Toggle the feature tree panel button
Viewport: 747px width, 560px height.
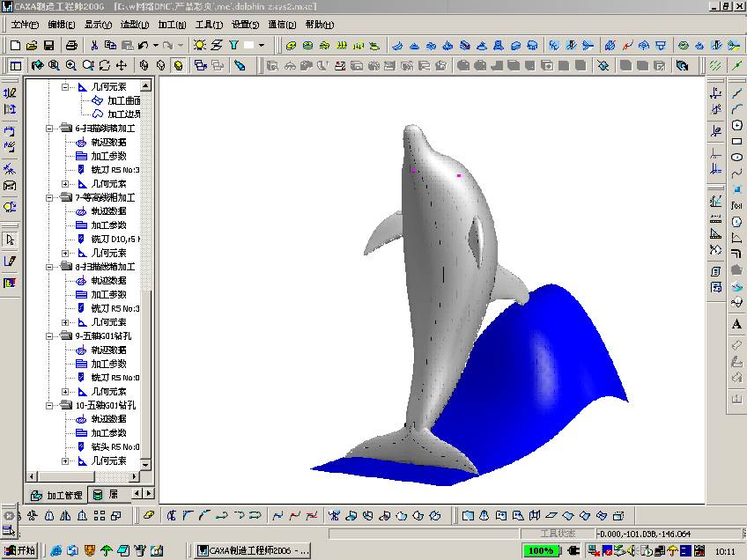click(15, 65)
